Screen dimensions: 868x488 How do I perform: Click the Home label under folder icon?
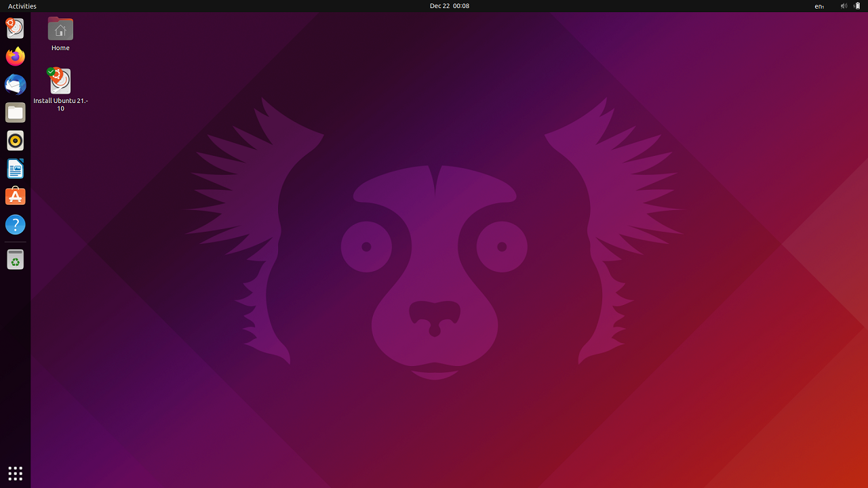coord(60,48)
